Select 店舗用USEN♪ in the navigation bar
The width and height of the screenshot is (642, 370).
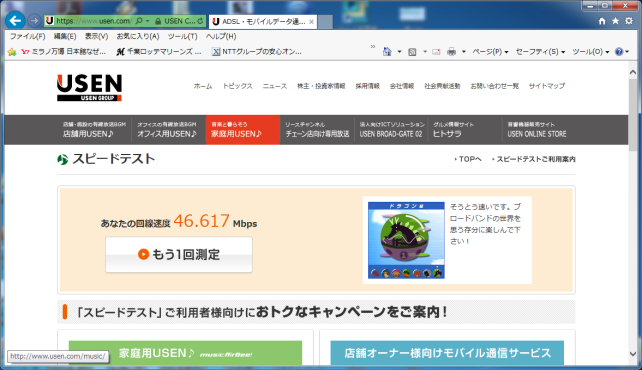[95, 130]
